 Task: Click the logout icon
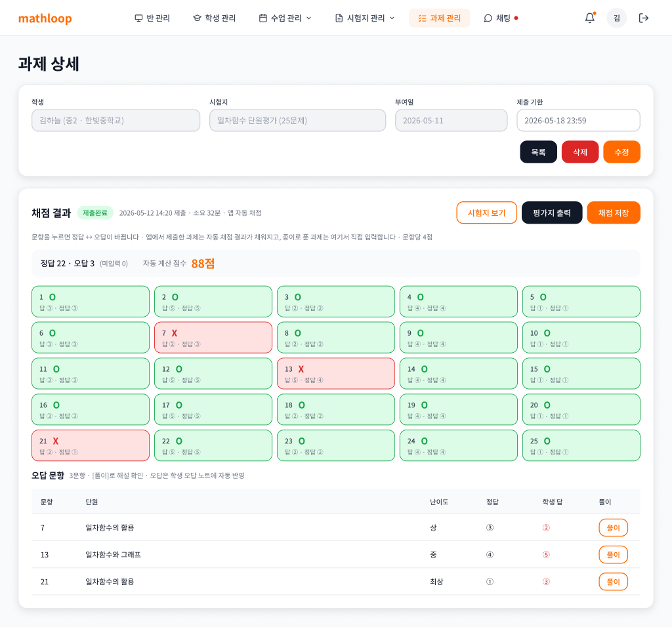click(x=643, y=18)
